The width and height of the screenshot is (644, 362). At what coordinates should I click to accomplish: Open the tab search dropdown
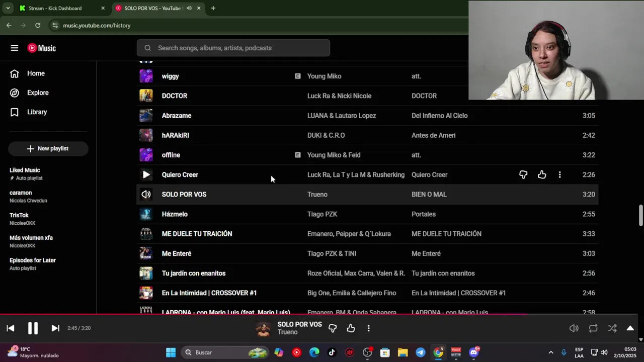click(x=8, y=8)
